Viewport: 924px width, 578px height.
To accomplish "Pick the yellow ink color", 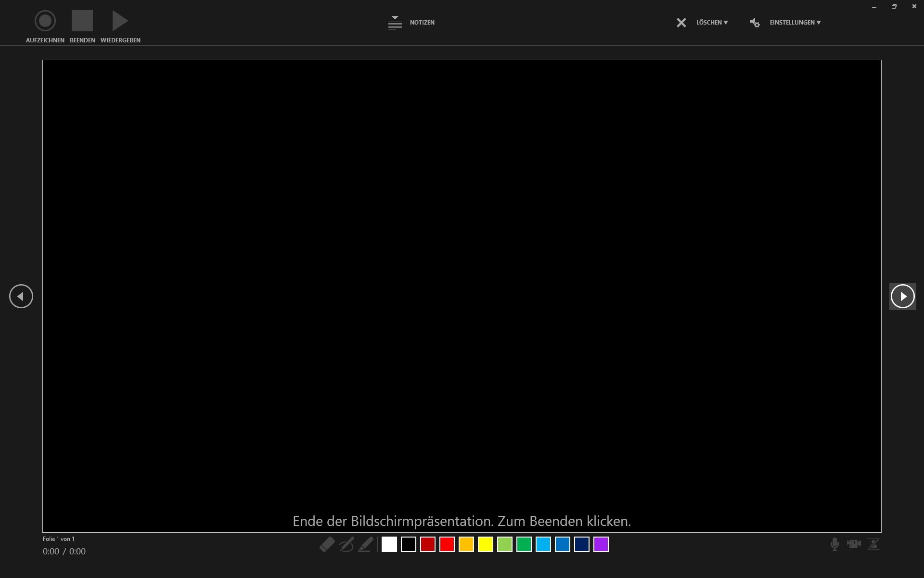I will [x=485, y=544].
